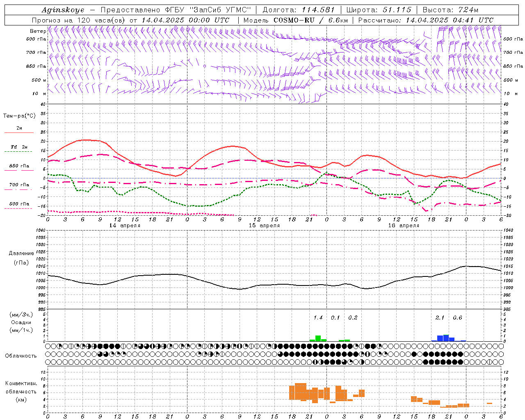
Task: Select the provider text ФГБУ "ЗапСиб УГМС"
Action: point(208,10)
